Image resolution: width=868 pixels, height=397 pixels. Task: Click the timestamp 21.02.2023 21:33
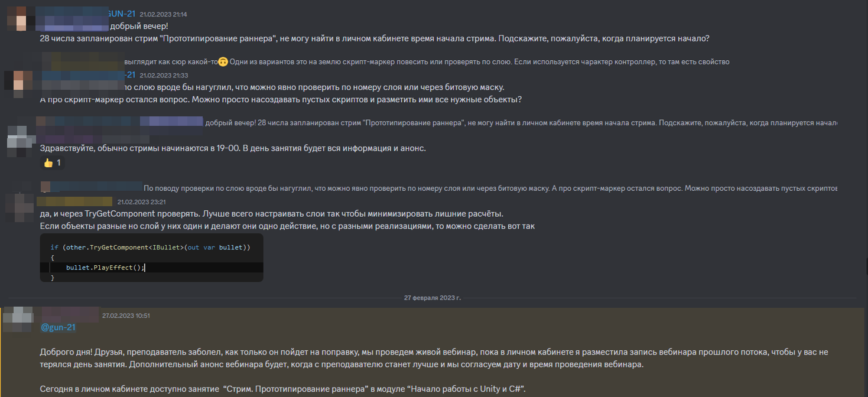pyautogui.click(x=164, y=76)
